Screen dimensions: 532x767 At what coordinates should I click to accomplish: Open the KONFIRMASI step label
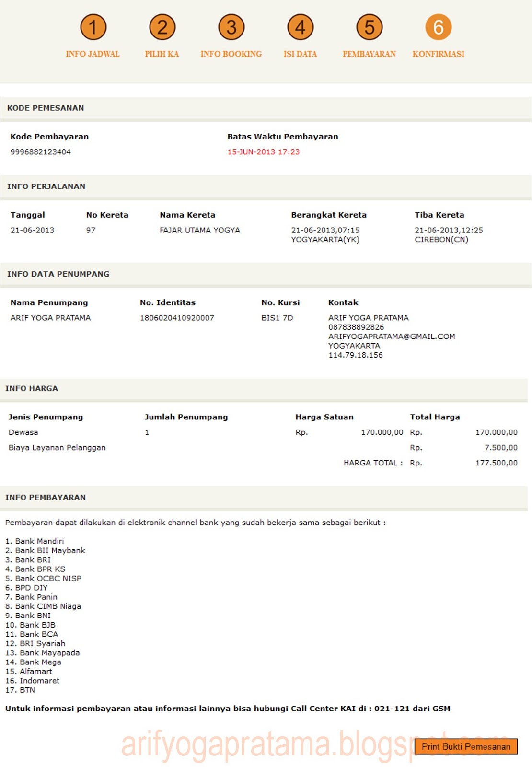438,54
